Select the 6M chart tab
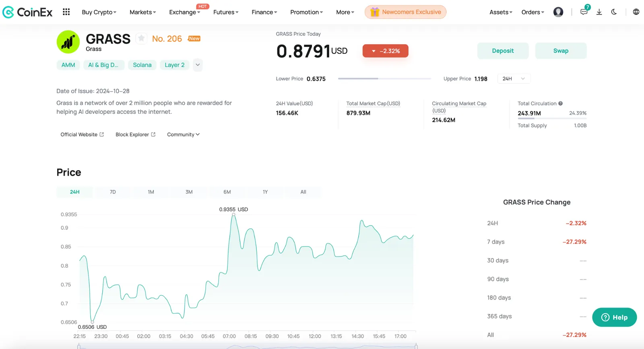 pos(227,192)
